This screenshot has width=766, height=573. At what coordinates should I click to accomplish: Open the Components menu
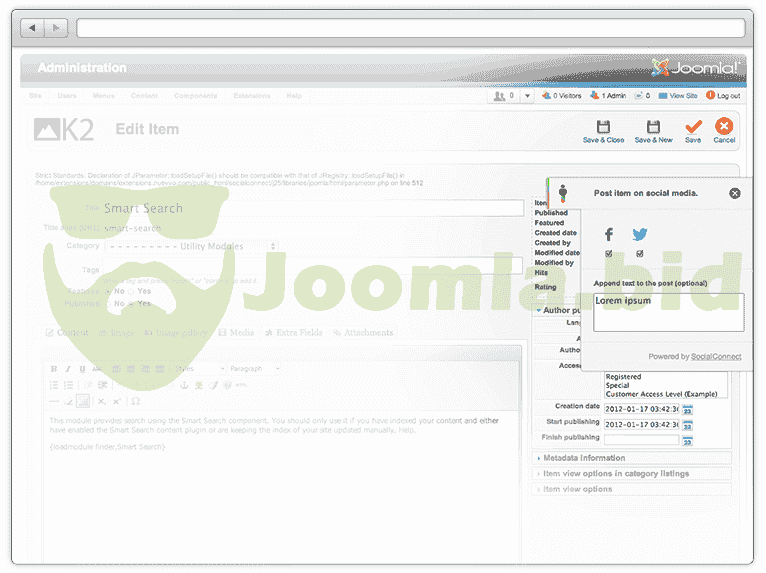pos(195,96)
